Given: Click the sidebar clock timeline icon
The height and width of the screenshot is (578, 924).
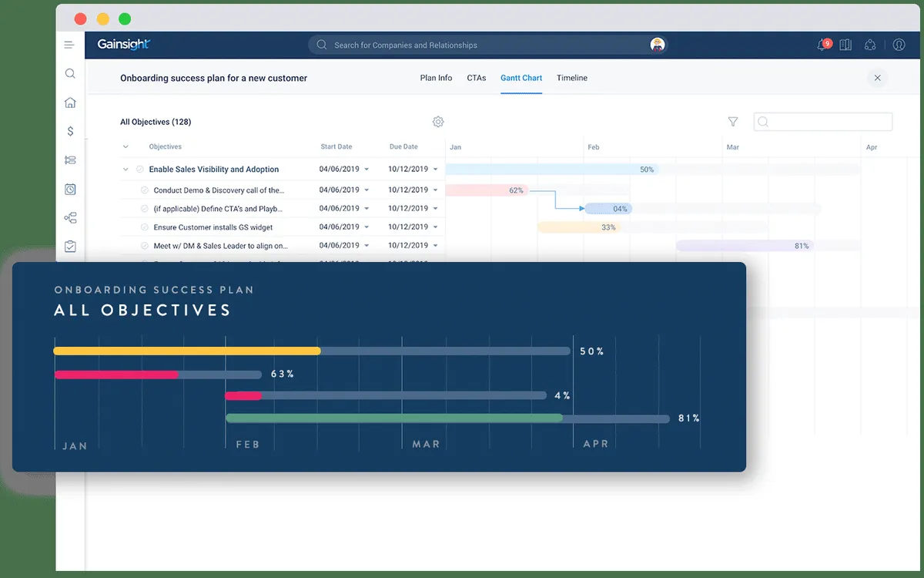Looking at the screenshot, I should (70, 189).
